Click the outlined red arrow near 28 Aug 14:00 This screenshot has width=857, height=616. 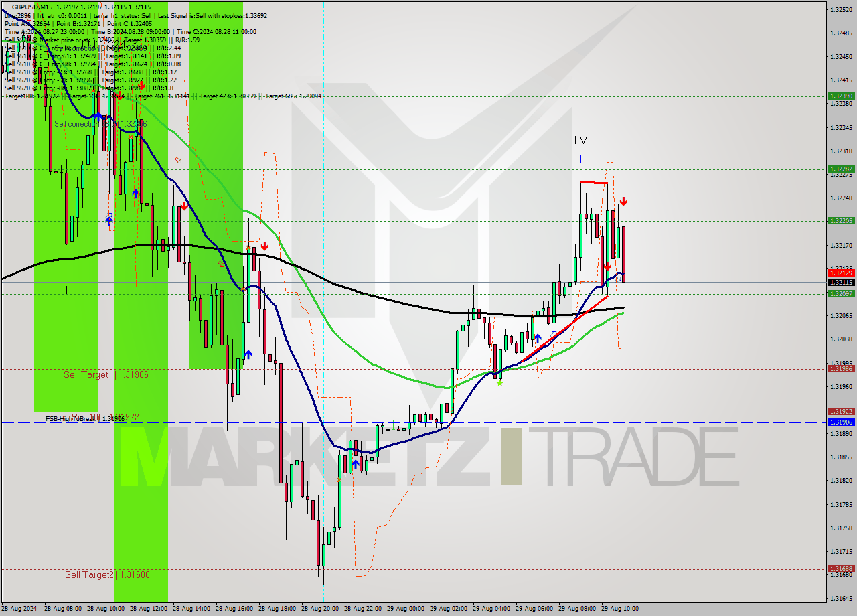pos(178,161)
